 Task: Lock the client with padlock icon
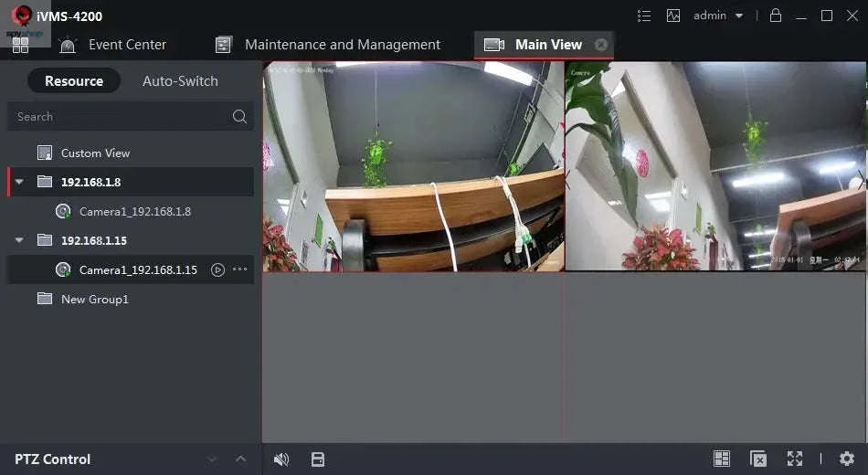[776, 16]
